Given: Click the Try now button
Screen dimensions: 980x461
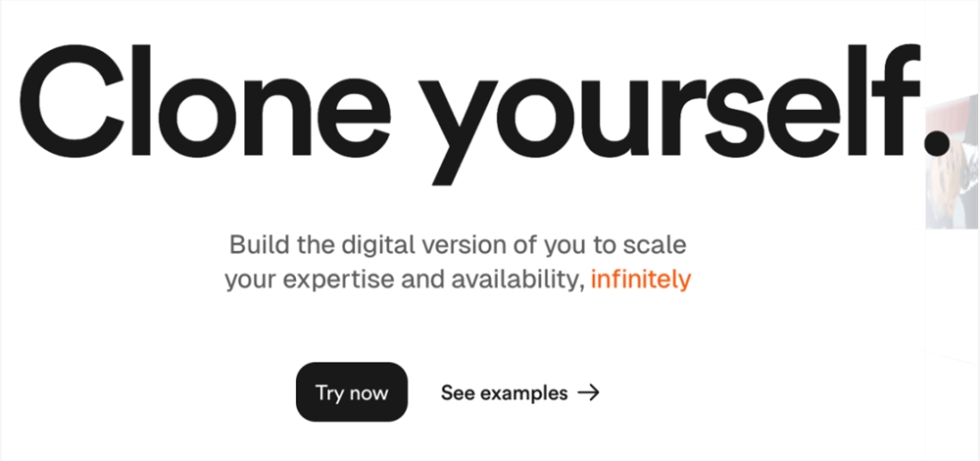Looking at the screenshot, I should [x=352, y=392].
